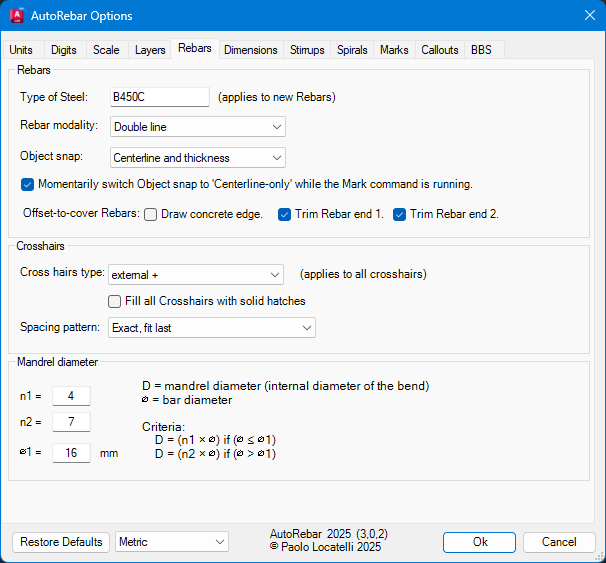Go to the BBS tab
The image size is (606, 563).
pyautogui.click(x=481, y=50)
